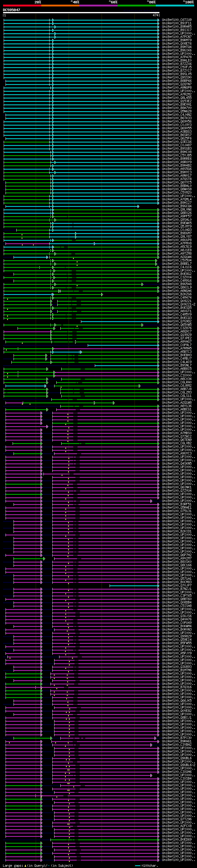Select UniRef100_C0JAD3 entry
Viewport: 197px width, 868px height.
coord(177,230)
